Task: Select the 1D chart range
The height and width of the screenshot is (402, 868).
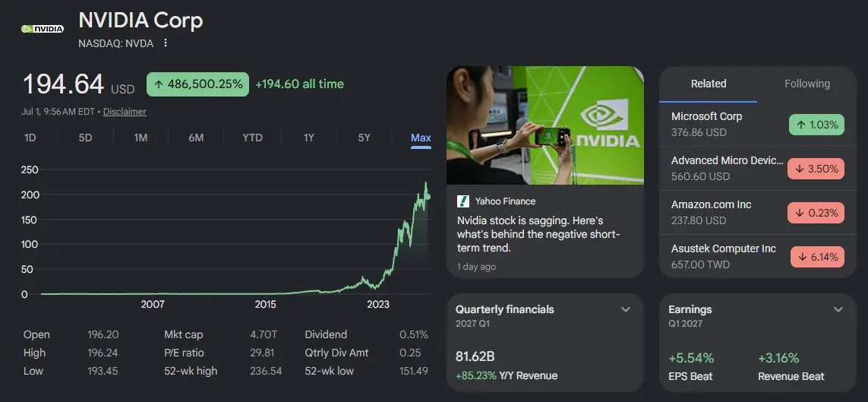Action: (x=30, y=138)
